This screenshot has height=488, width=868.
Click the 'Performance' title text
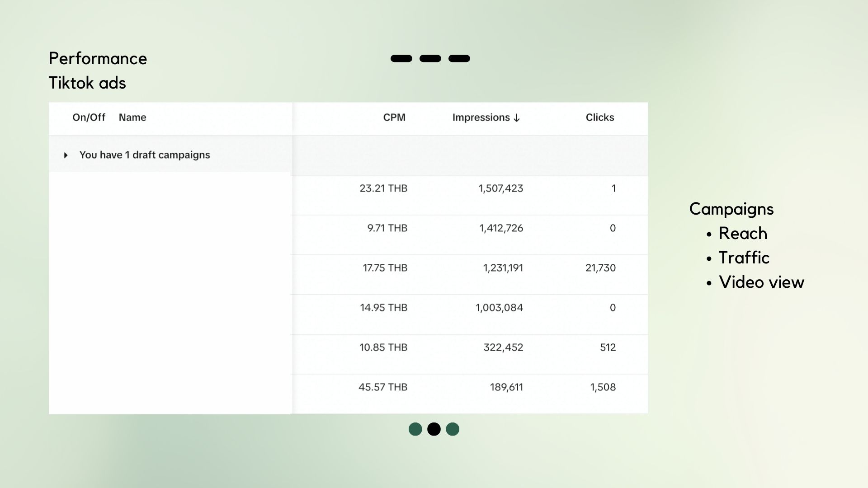pyautogui.click(x=98, y=59)
